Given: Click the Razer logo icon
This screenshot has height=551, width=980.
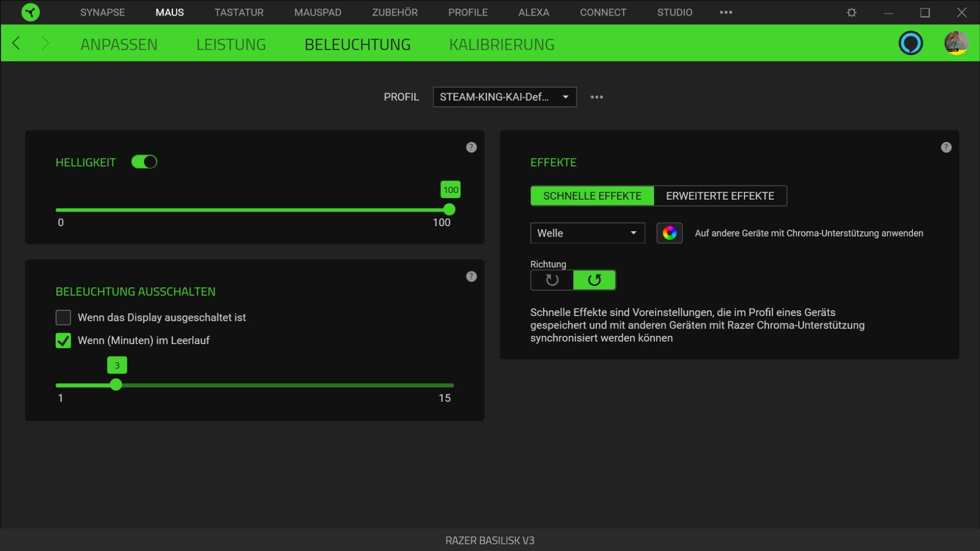Looking at the screenshot, I should point(31,12).
